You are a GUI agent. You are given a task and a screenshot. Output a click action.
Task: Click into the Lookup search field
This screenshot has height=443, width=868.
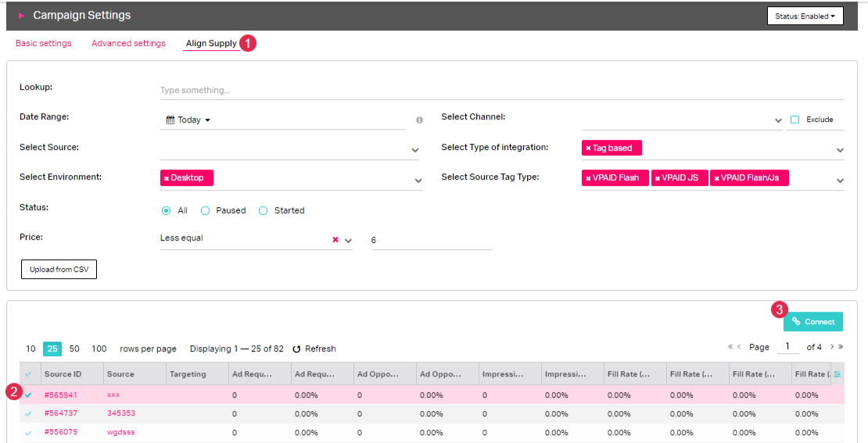[500, 91]
